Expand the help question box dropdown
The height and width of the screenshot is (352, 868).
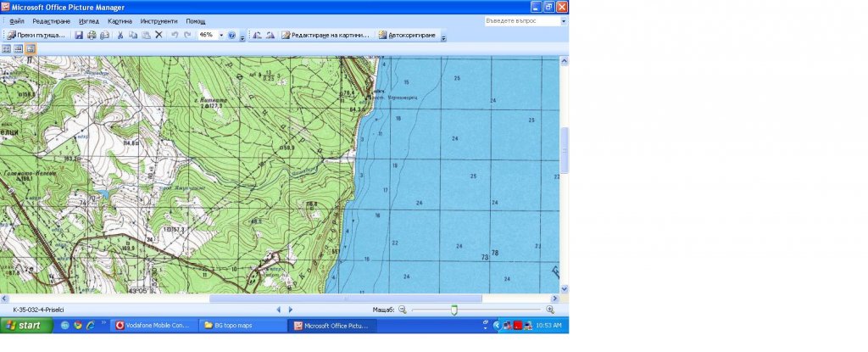point(563,21)
